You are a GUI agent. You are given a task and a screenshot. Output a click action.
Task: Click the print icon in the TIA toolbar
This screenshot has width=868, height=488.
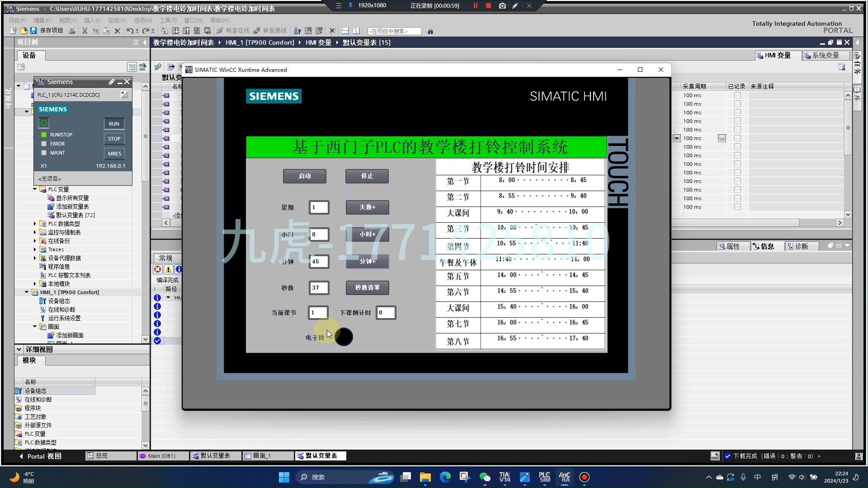coord(71,31)
